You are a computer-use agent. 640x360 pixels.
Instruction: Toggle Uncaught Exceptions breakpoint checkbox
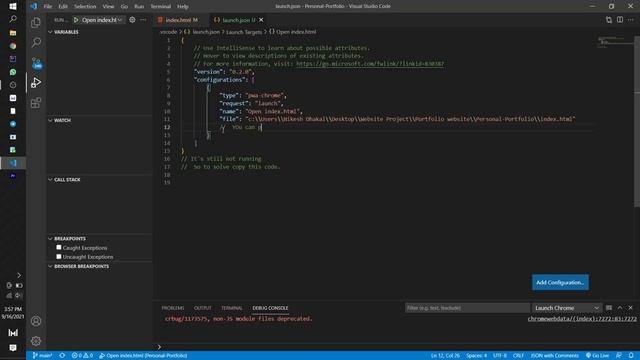pos(59,256)
